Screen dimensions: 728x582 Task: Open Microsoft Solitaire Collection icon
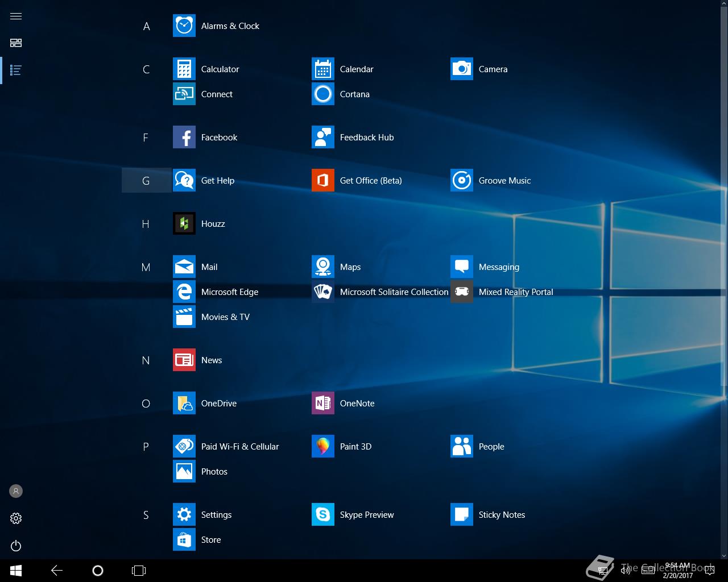[x=323, y=292]
